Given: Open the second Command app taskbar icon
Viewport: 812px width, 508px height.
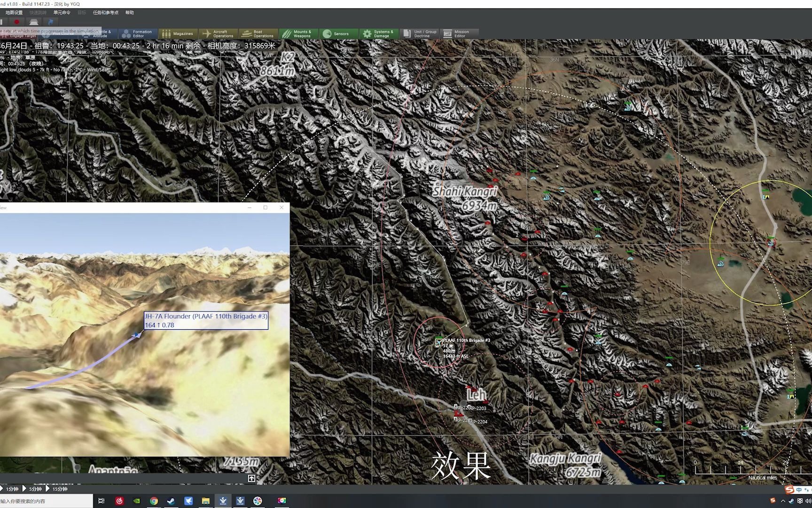Looking at the screenshot, I should (x=240, y=501).
